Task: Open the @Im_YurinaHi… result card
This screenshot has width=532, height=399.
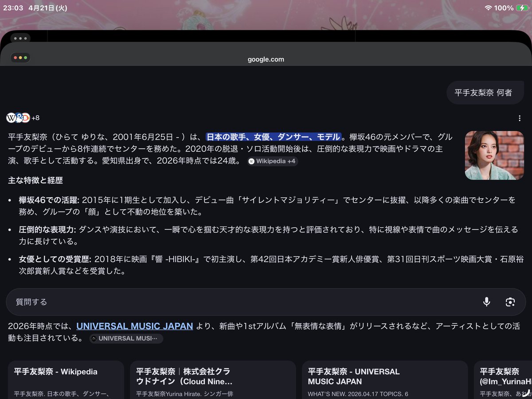Action: point(503,380)
